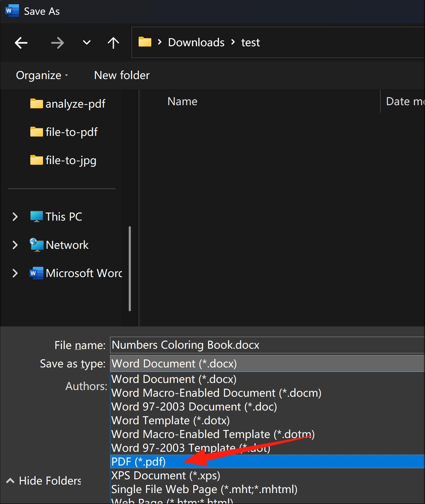The image size is (425, 504).
Task: Click the folder icon in the address bar
Action: (x=145, y=42)
